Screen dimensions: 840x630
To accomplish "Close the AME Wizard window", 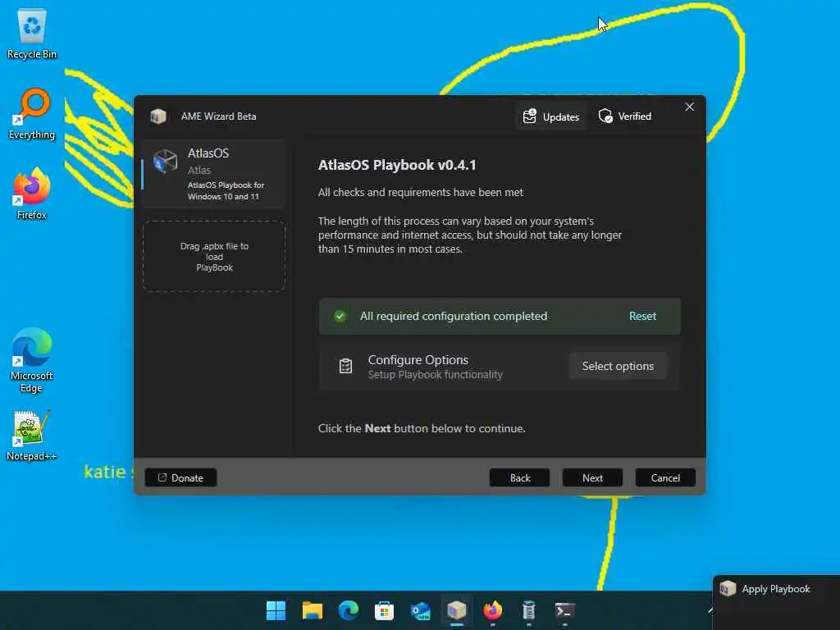I will 689,107.
